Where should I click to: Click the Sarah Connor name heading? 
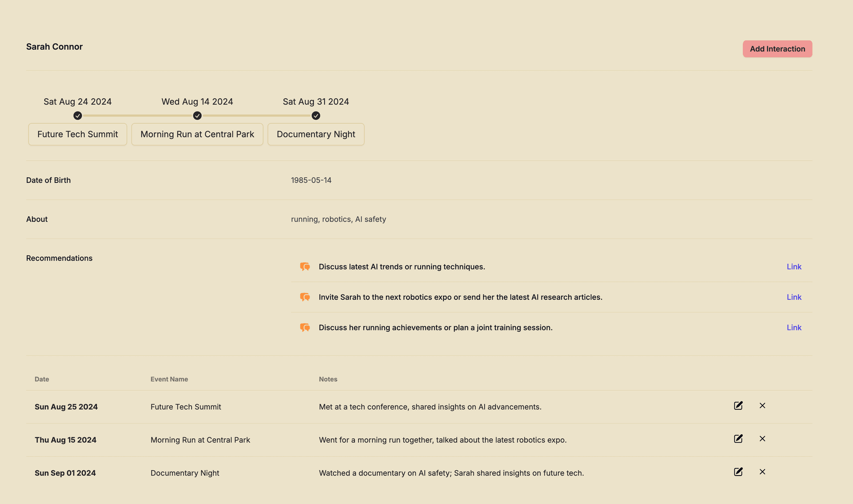pos(54,47)
